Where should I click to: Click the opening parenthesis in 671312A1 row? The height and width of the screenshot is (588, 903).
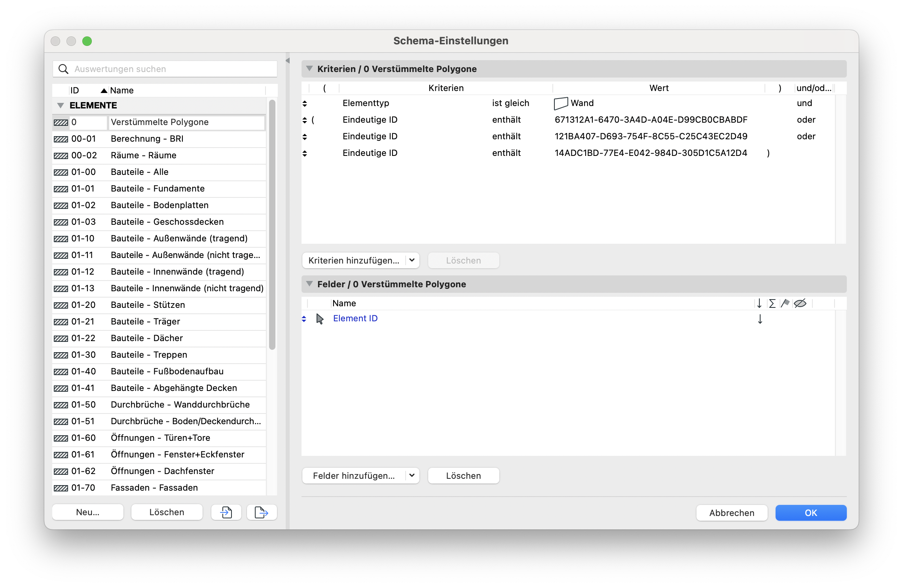tap(313, 120)
